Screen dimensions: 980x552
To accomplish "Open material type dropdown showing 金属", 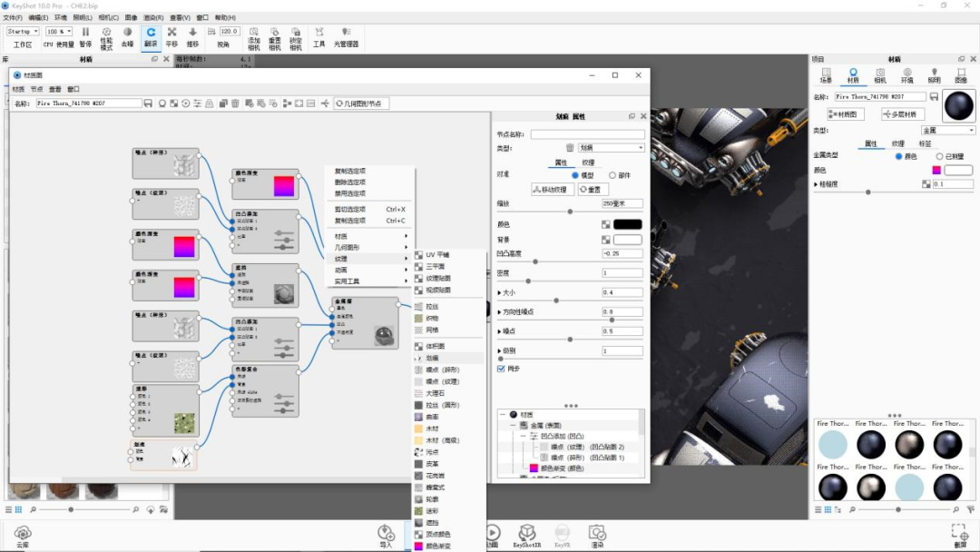I will pos(948,130).
